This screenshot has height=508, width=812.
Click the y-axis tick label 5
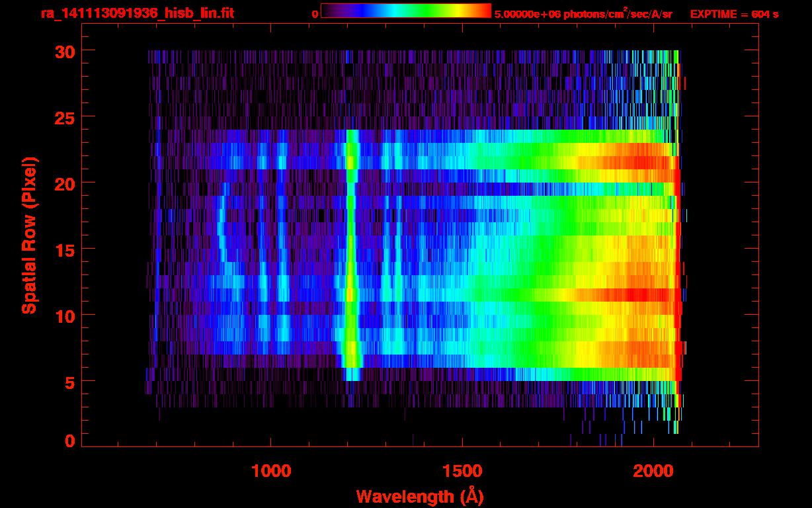(x=70, y=382)
